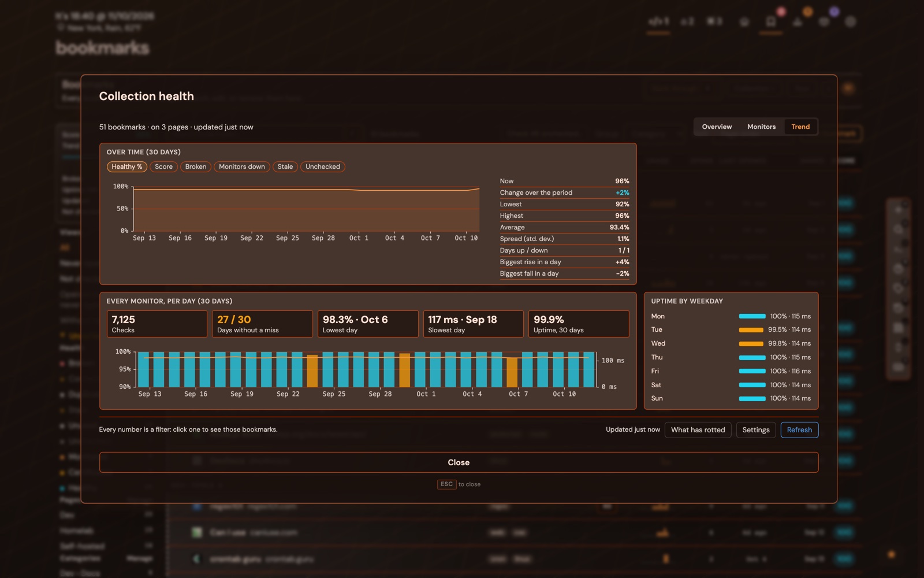Click the 'Updated just now' status near Refresh

[632, 429]
